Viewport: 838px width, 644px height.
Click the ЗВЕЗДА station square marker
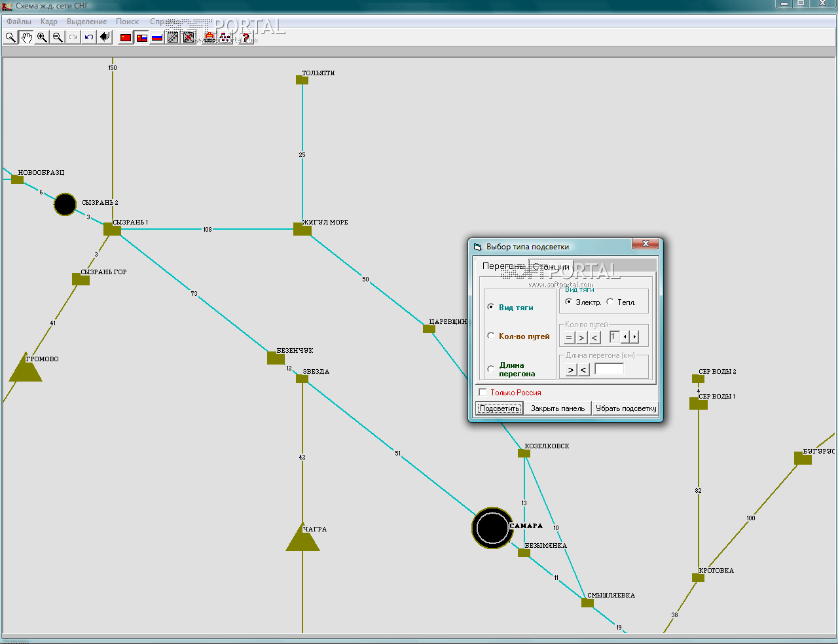pos(302,378)
